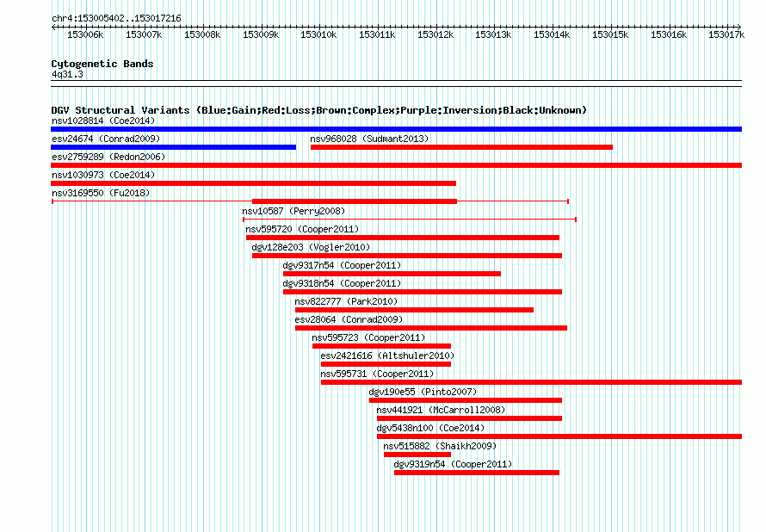The image size is (766, 532).
Task: Click the nsv1028814 (Coe2014) variant label
Action: pyautogui.click(x=103, y=121)
